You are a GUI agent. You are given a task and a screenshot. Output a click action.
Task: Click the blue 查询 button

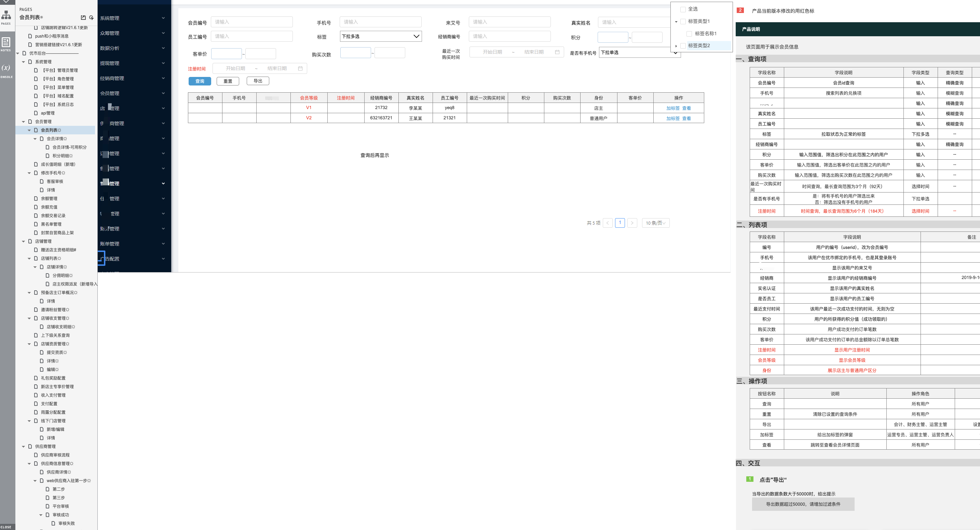(x=200, y=81)
